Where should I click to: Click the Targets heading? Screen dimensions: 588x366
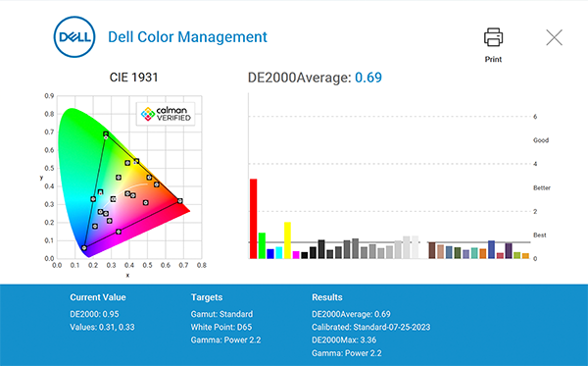(x=207, y=297)
